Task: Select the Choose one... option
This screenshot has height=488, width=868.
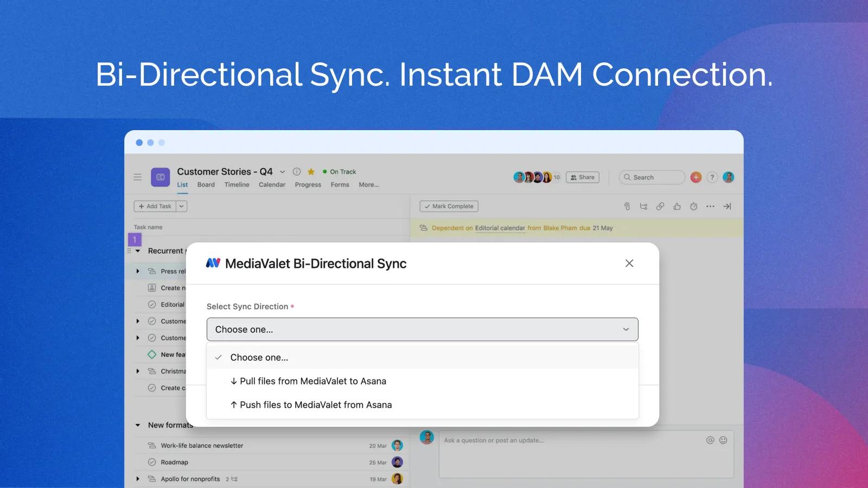Action: click(x=423, y=357)
